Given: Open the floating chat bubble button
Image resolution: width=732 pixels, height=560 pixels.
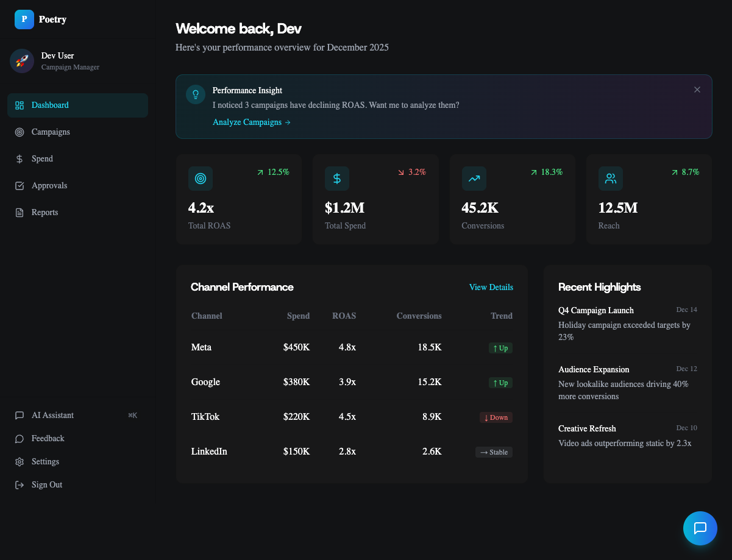Looking at the screenshot, I should (x=700, y=528).
